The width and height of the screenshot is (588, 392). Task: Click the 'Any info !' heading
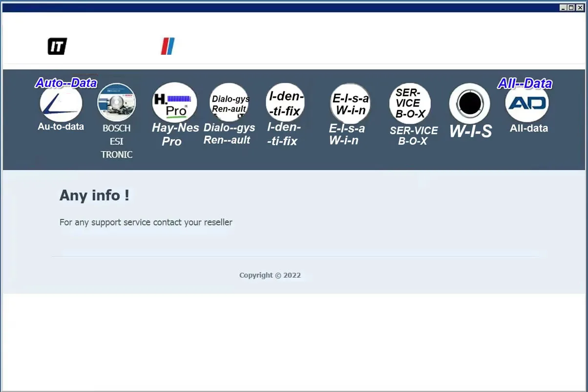[94, 196]
